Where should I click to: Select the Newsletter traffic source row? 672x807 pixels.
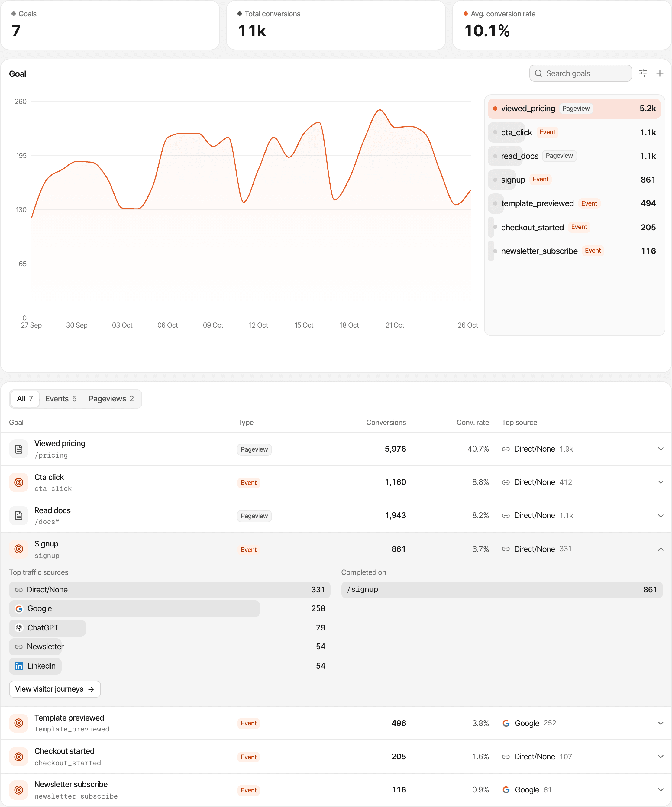[170, 647]
